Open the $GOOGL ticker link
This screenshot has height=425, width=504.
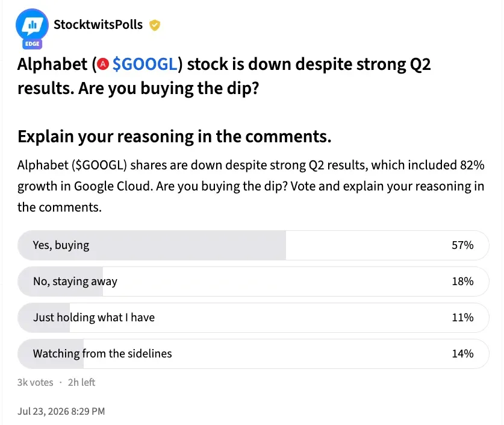(145, 64)
